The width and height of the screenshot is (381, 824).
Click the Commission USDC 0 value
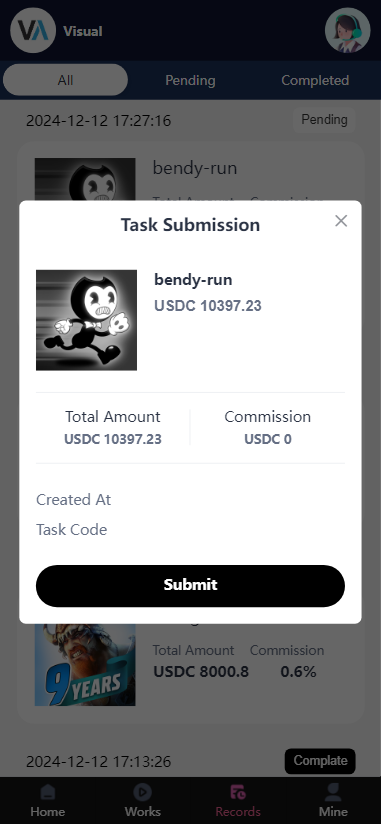pyautogui.click(x=267, y=439)
